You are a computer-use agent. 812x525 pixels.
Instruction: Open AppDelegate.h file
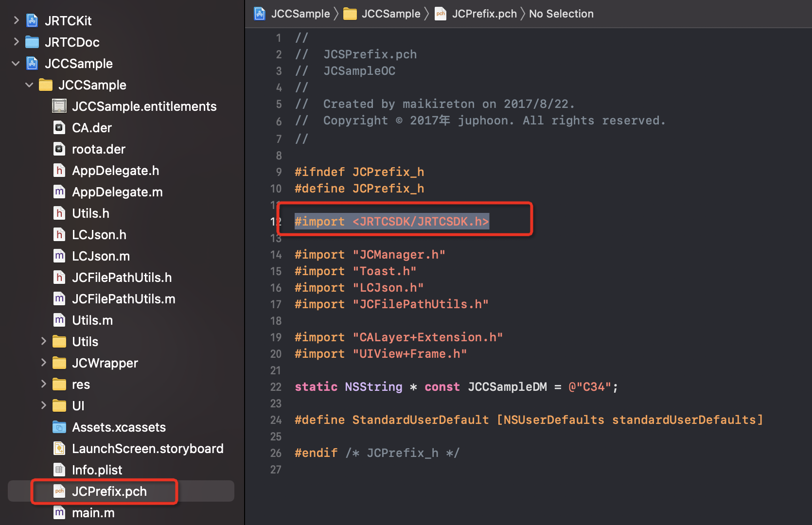116,171
